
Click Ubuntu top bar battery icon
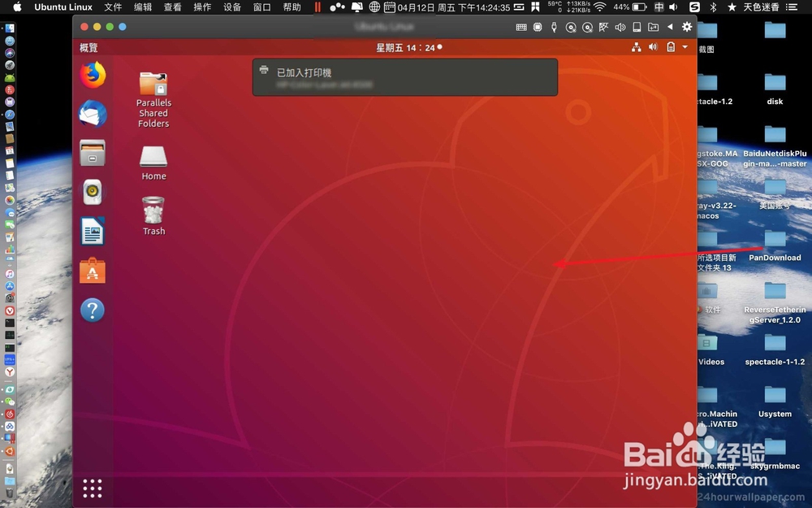click(x=671, y=47)
